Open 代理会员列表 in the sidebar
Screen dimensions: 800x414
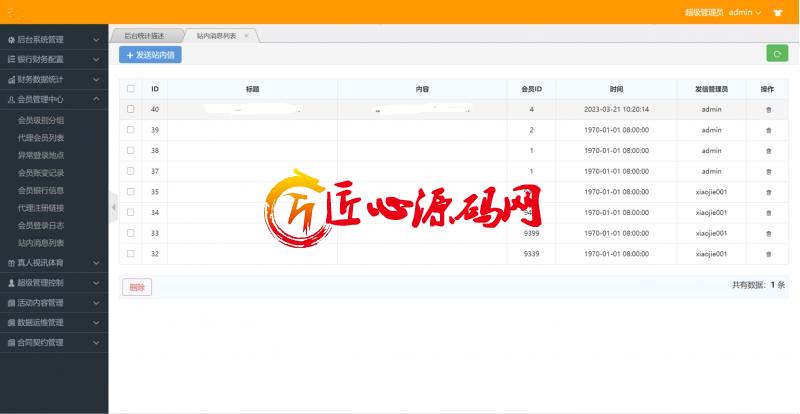tap(41, 138)
